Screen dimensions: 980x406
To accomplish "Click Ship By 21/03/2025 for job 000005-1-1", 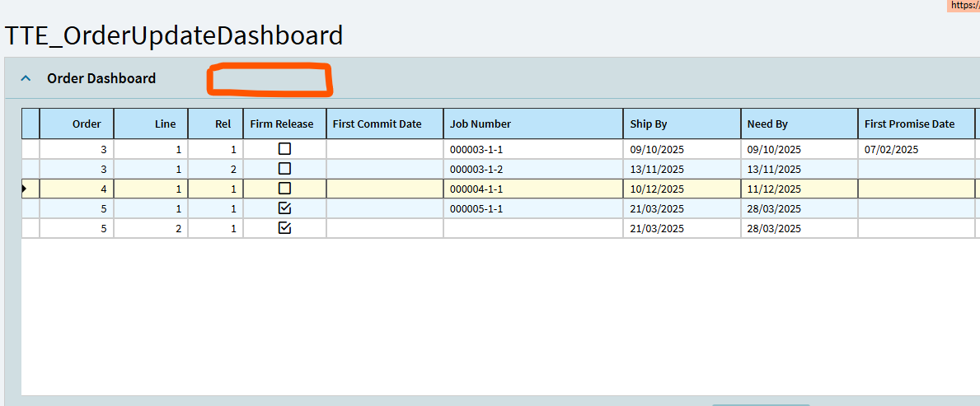I will pyautogui.click(x=682, y=208).
